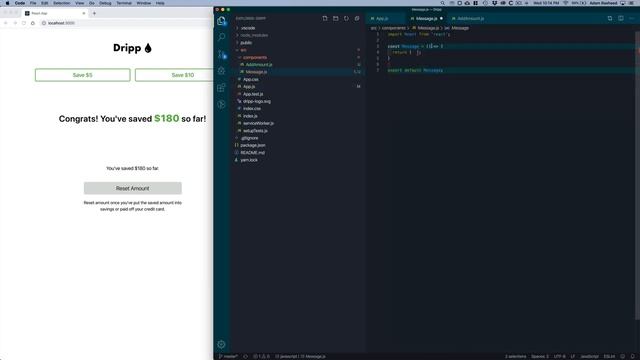Viewport: 640px width, 360px height.
Task: Switch to the AddAmount.js editor tab
Action: tap(470, 18)
